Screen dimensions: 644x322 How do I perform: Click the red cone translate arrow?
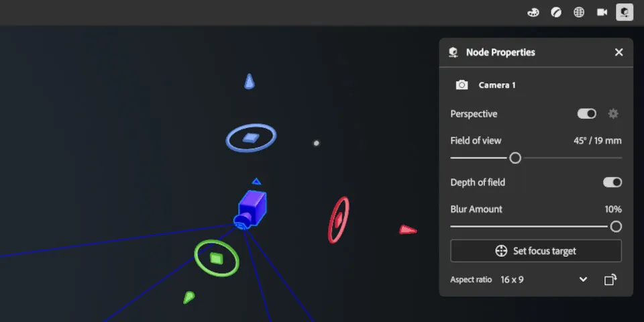[x=408, y=229]
